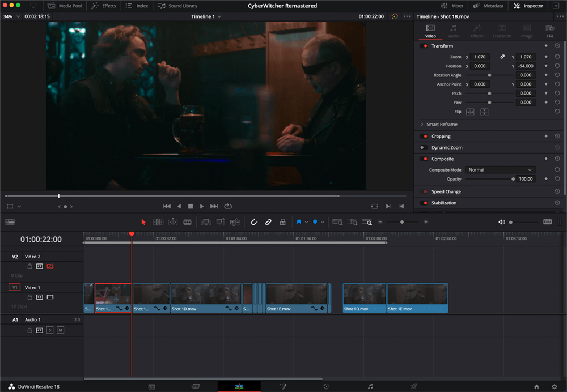Viewport: 567px width, 392px height.
Task: Disable the Transform section toggle
Action: [x=424, y=46]
